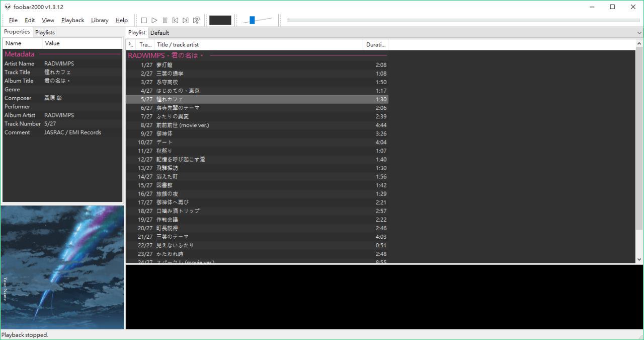Open the Library menu

[x=100, y=20]
